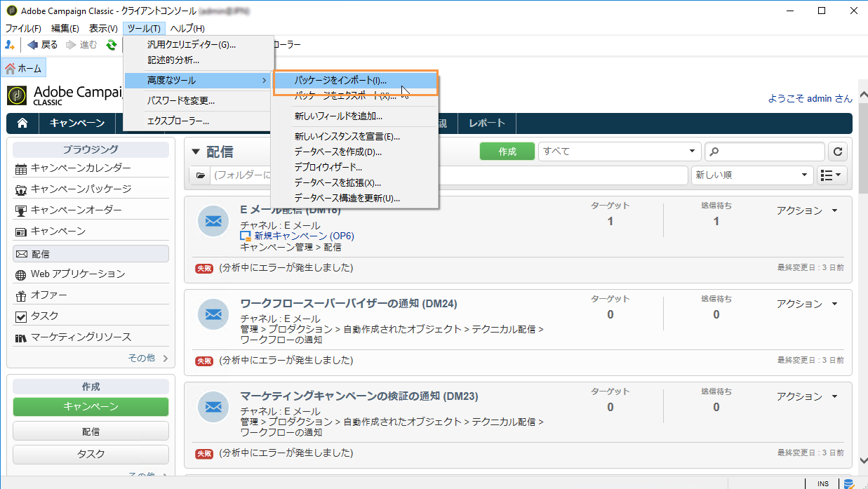Click the Adobe Campaign logo icon
Viewport: 868px width, 489px height.
18,95
